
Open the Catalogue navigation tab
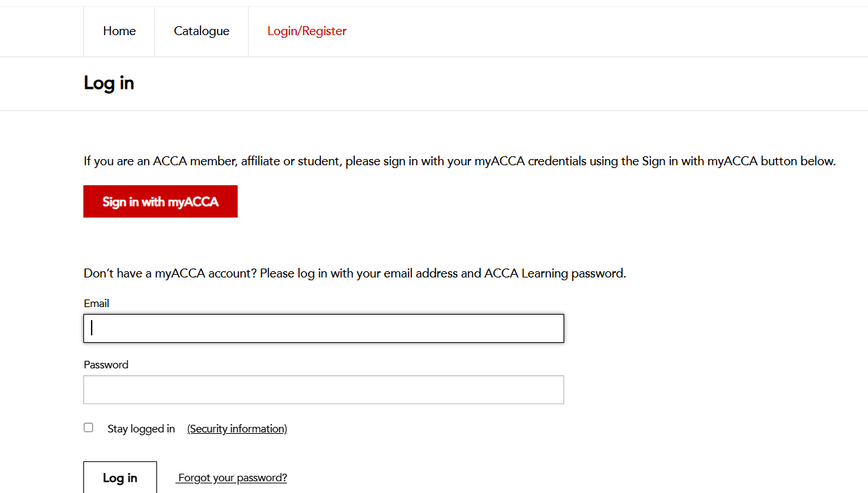pos(201,31)
